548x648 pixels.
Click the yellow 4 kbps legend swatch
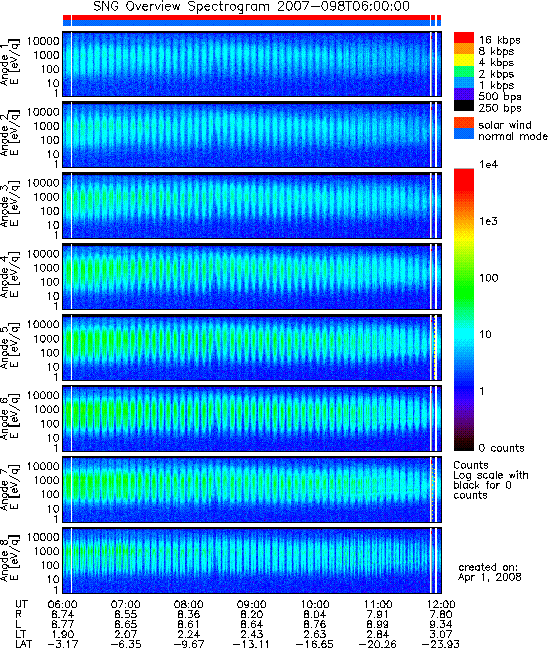[x=464, y=60]
